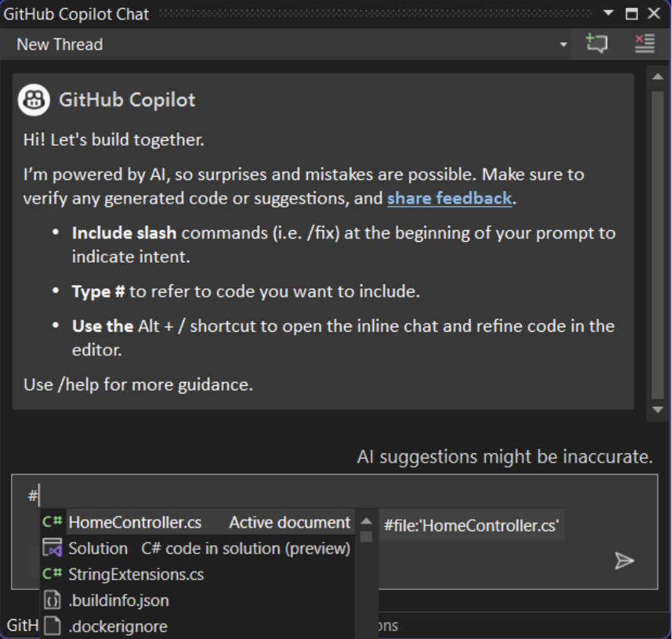Viewport: 672px width, 639px height.
Task: Click the file icon beside .dockerignore
Action: click(52, 626)
